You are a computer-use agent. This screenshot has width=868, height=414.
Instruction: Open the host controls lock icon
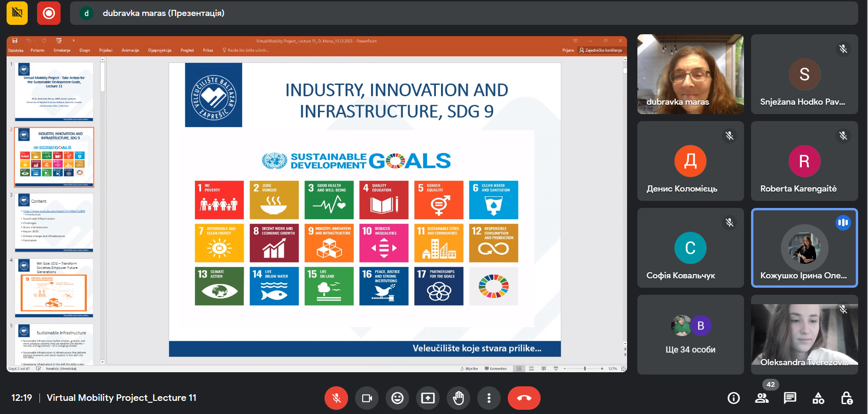tap(846, 399)
